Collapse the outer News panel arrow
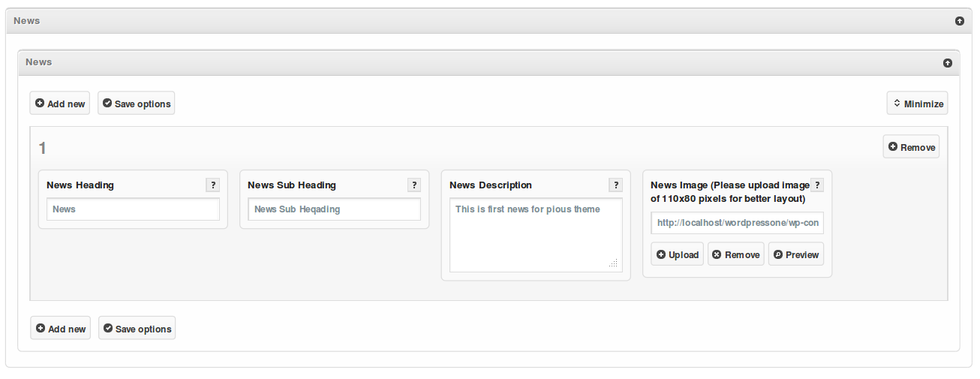The image size is (980, 379). click(x=959, y=21)
